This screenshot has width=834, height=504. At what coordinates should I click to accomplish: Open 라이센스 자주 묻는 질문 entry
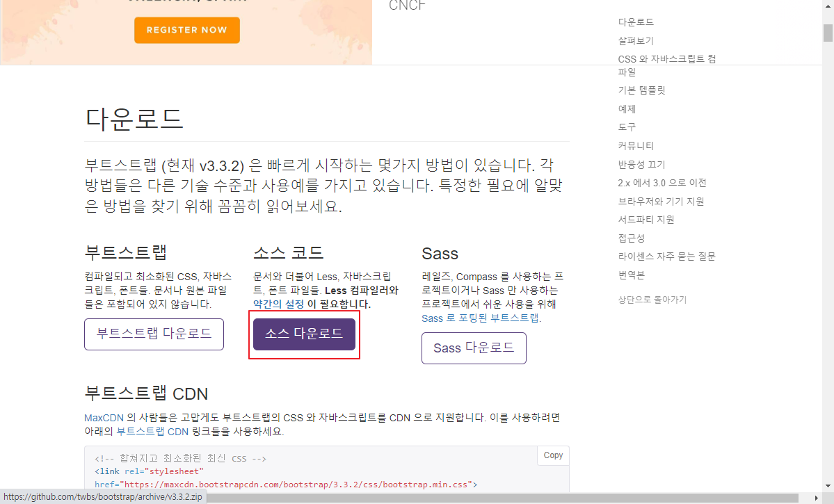[667, 256]
